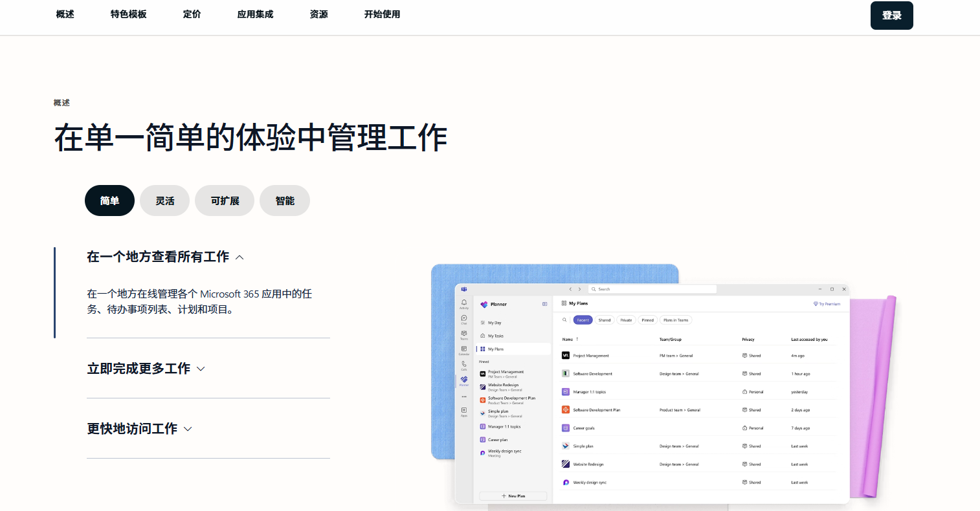Select the Planner icon in Teams rail
This screenshot has height=511, width=980.
464,380
